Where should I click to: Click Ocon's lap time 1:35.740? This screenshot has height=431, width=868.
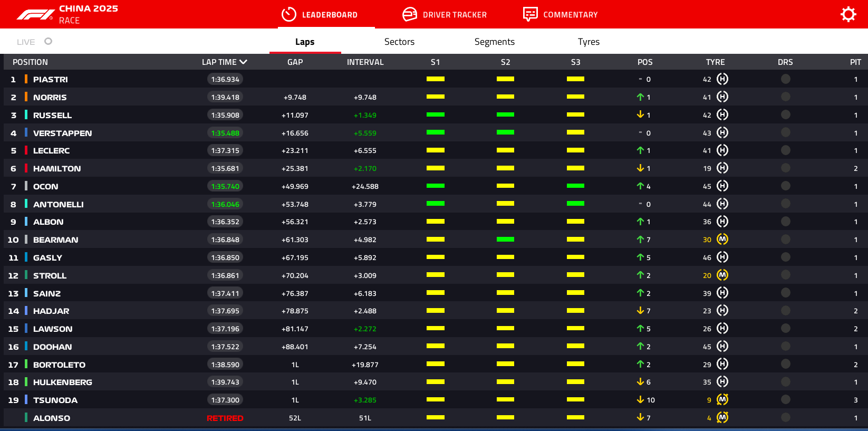click(x=225, y=187)
